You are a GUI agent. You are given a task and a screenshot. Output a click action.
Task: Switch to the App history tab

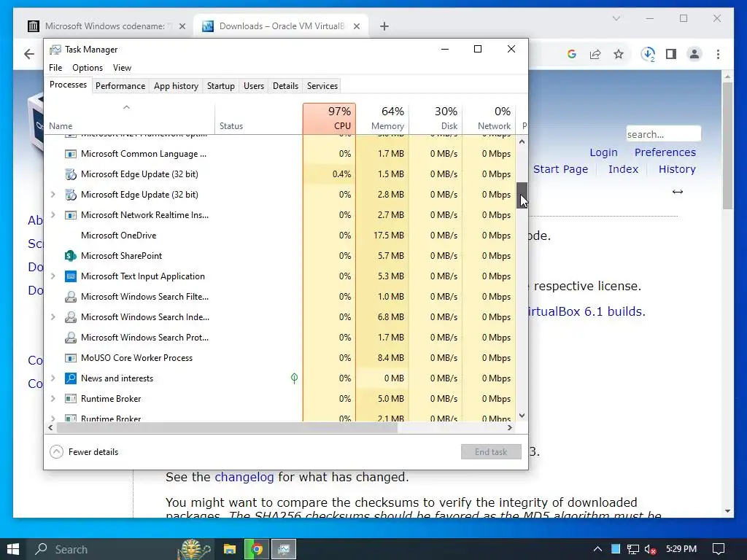tap(176, 86)
